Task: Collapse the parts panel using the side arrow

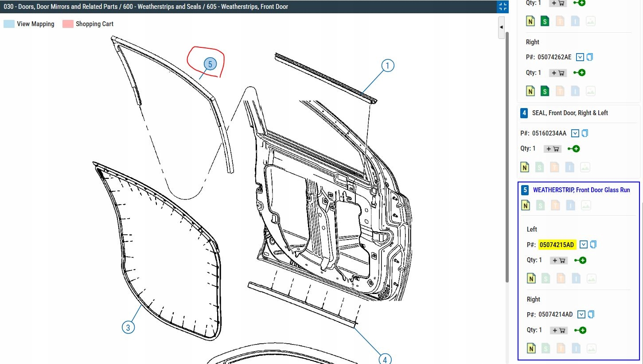Action: (x=501, y=27)
